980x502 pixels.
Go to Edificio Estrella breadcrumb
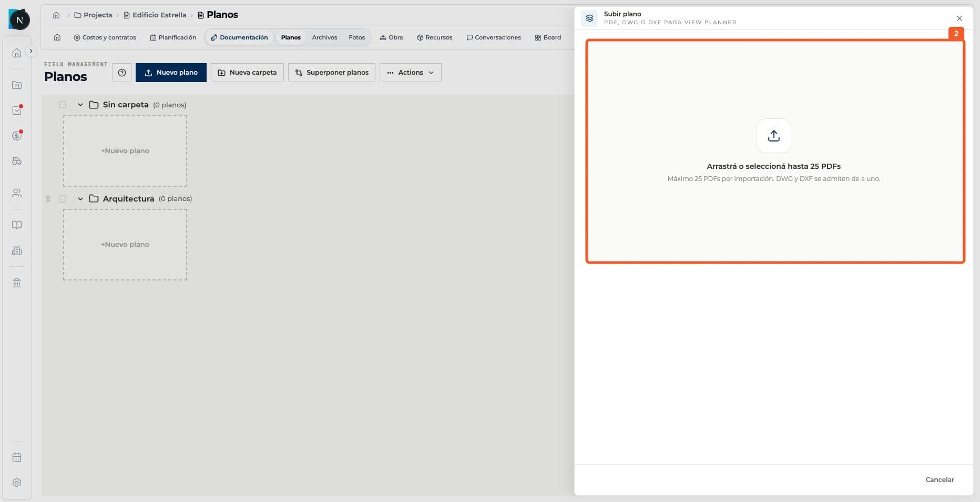tap(155, 15)
